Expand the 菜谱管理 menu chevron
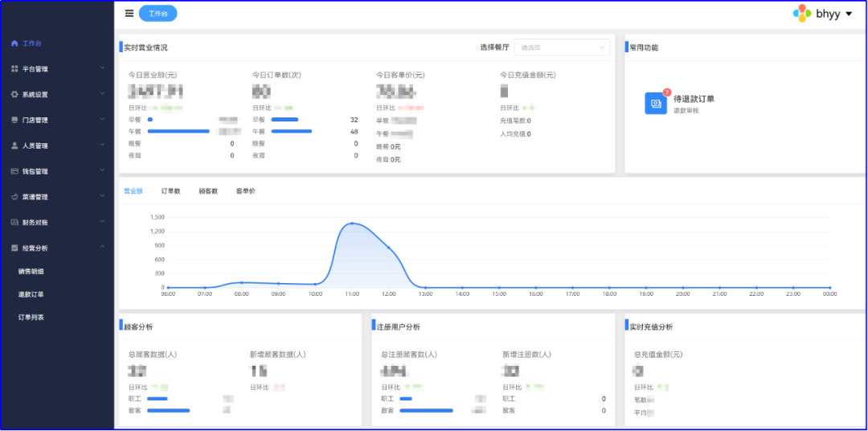Viewport: 868px width, 431px height. 102,195
